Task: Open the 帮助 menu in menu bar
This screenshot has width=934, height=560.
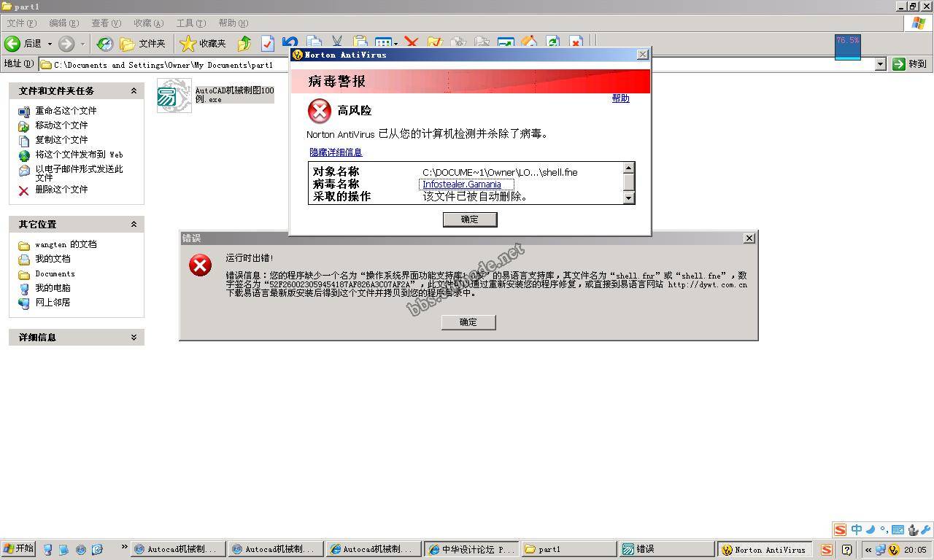Action: [x=233, y=23]
